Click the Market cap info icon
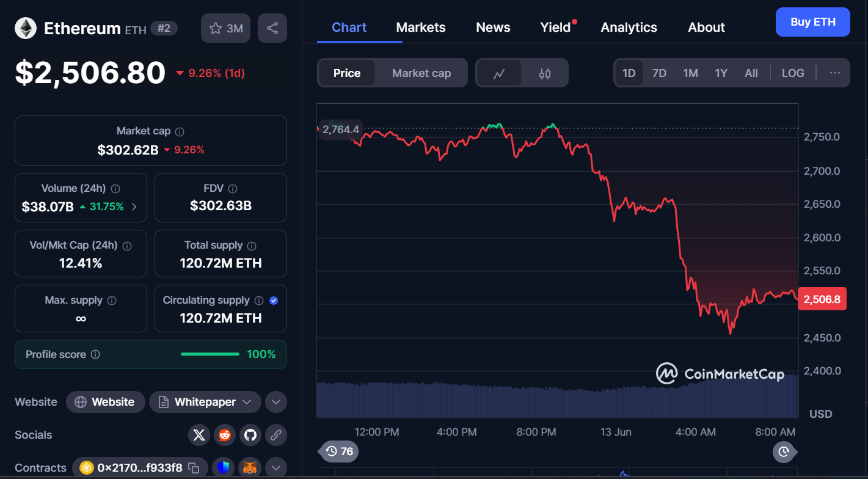Viewport: 868px width, 479px height. (x=180, y=131)
